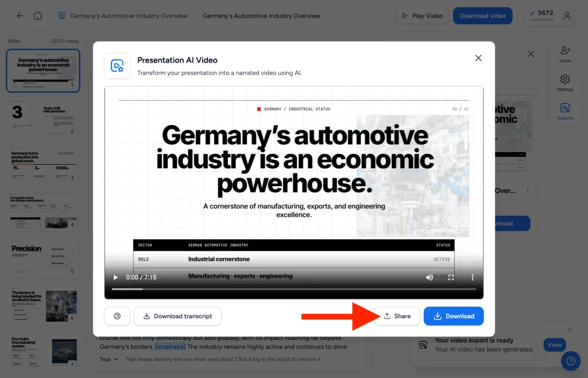The height and width of the screenshot is (378, 588).
Task: Click the presentation icon beside first breadcrumb
Action: coord(62,16)
